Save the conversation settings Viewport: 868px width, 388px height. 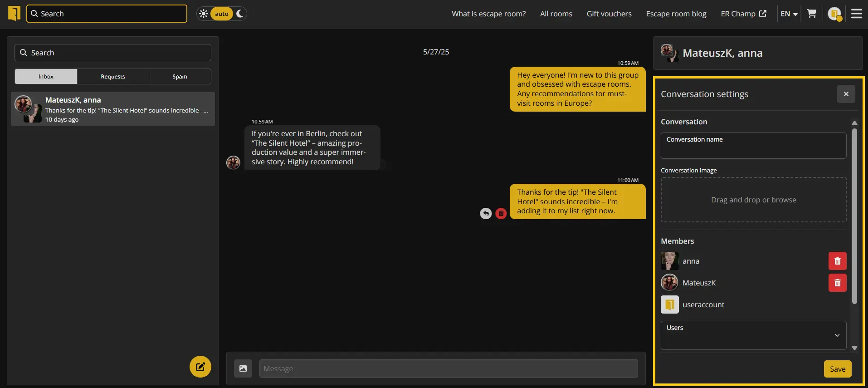[837, 369]
